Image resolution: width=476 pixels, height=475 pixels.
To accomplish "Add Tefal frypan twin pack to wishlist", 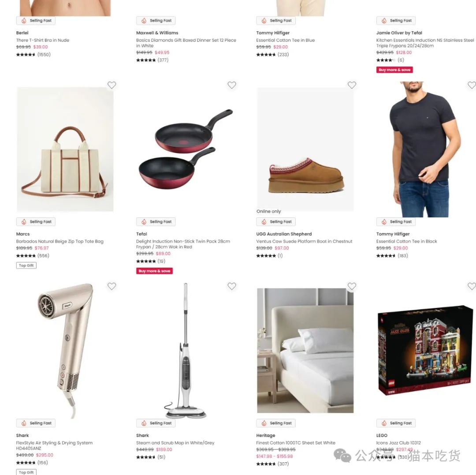I will (232, 85).
